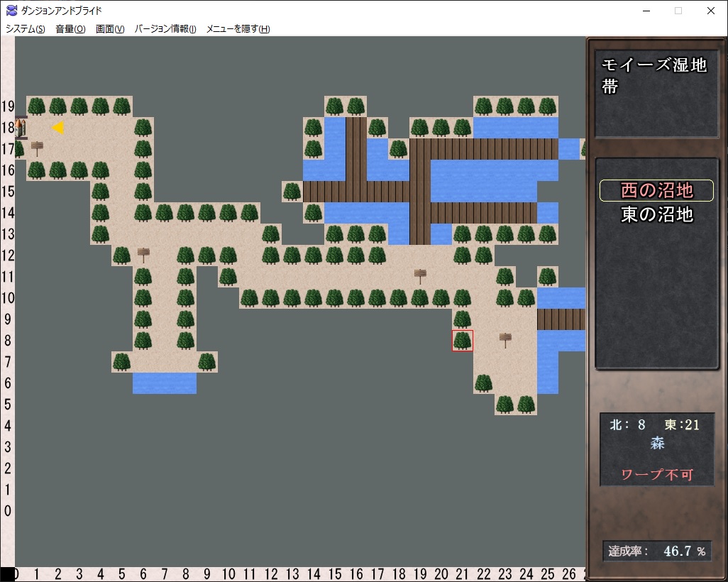Click the castle town icon on the map's west edge
This screenshot has height=582, width=728.
(x=21, y=128)
